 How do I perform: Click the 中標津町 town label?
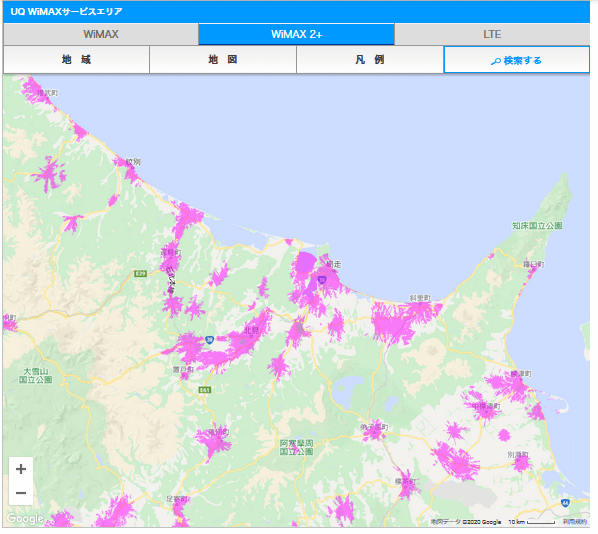486,406
